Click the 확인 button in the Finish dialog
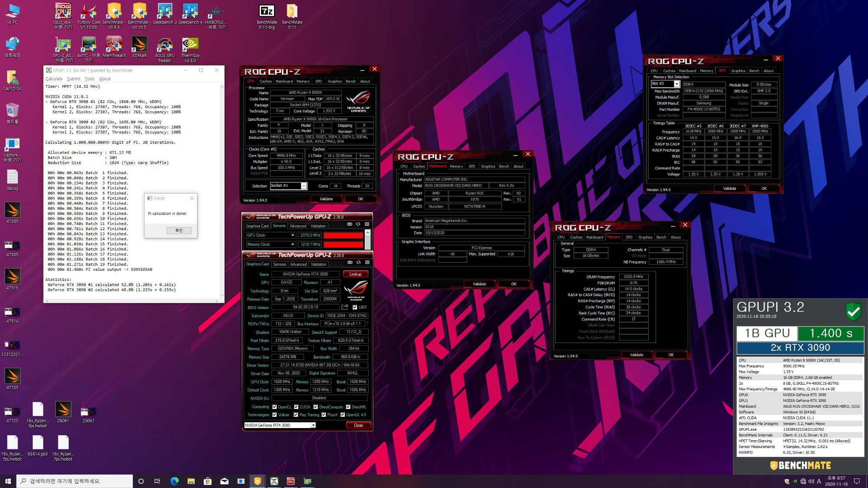The width and height of the screenshot is (868, 488). [x=179, y=231]
